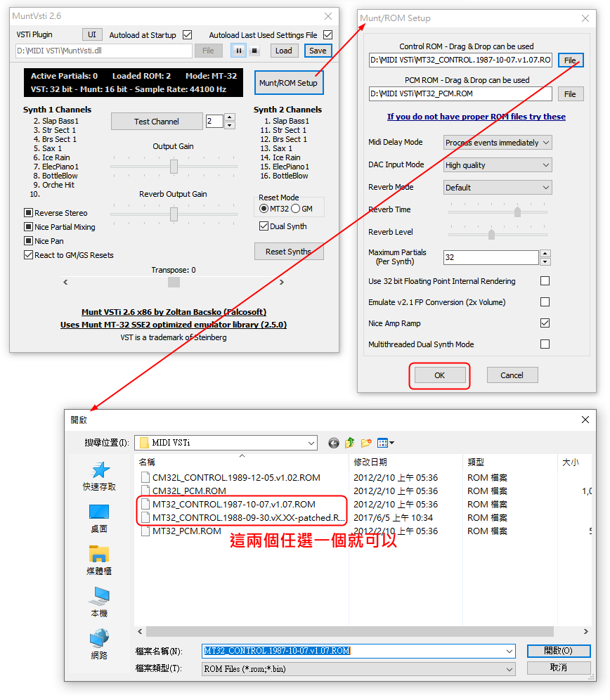Toggle Autoload Last Used Settings File checkbox

[327, 35]
